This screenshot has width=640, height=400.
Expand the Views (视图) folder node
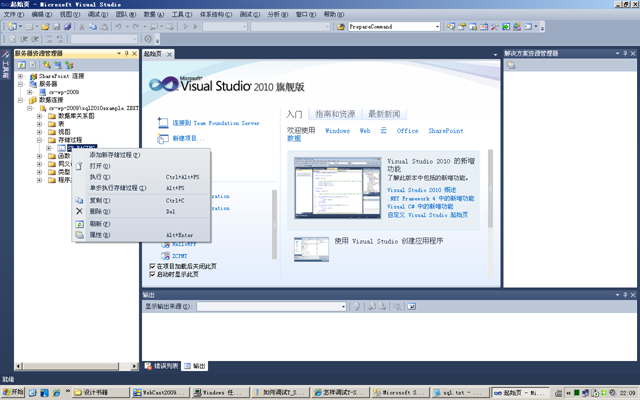[x=40, y=132]
